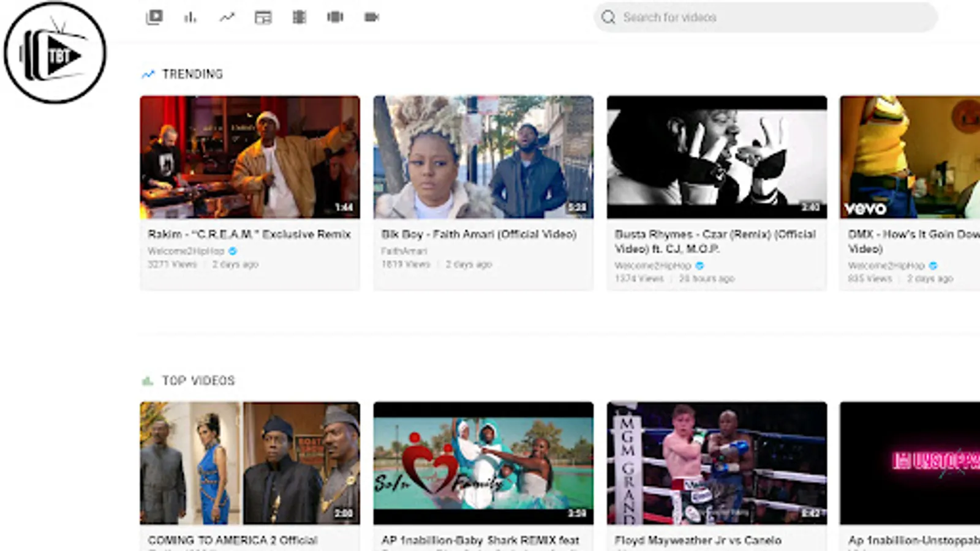Screen dimensions: 980x551
Task: Play the Rakim C.R.E.A.M. Remix thumbnail
Action: pyautogui.click(x=250, y=157)
